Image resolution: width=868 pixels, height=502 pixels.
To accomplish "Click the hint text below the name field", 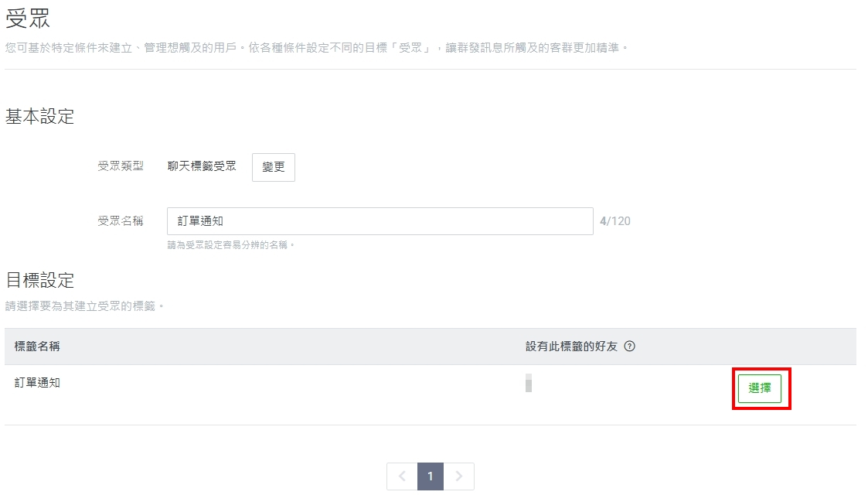I will click(x=231, y=245).
